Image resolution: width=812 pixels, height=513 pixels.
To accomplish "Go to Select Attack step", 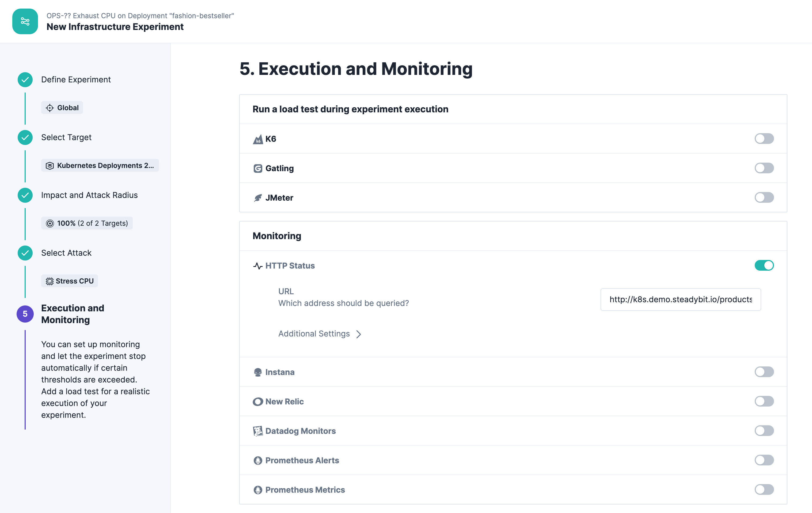I will [66, 253].
